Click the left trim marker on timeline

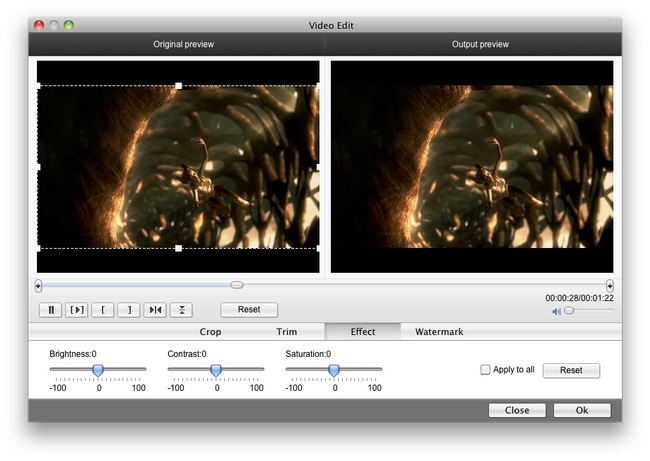38,286
